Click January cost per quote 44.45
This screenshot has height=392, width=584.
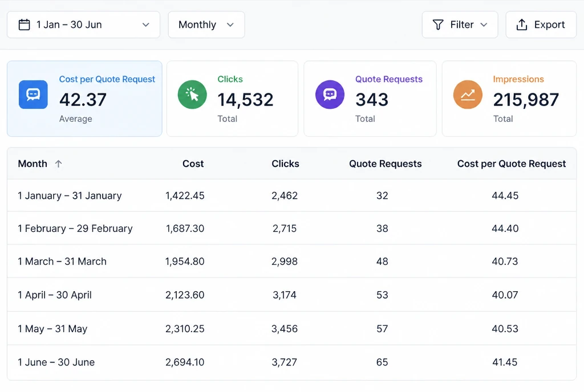(505, 195)
